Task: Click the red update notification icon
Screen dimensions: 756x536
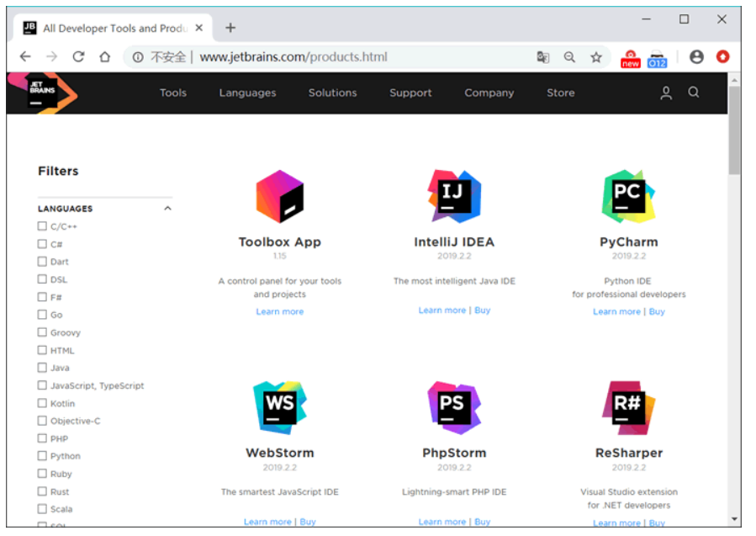Action: click(722, 57)
